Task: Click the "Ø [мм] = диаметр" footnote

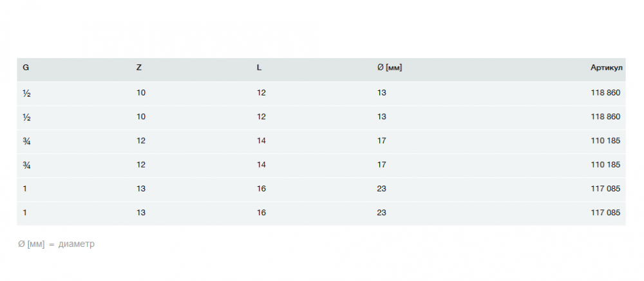Action: click(x=56, y=244)
